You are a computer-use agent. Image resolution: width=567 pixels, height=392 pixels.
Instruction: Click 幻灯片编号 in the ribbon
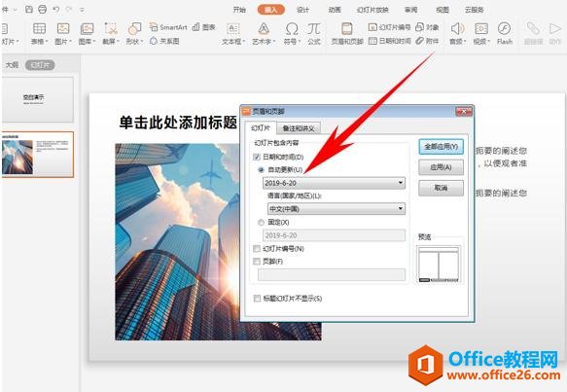(389, 27)
